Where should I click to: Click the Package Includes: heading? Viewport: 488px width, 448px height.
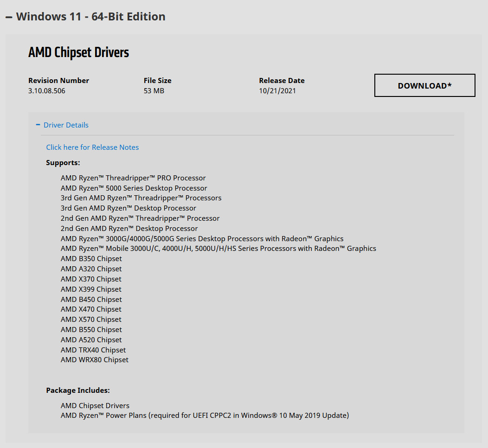pos(78,390)
